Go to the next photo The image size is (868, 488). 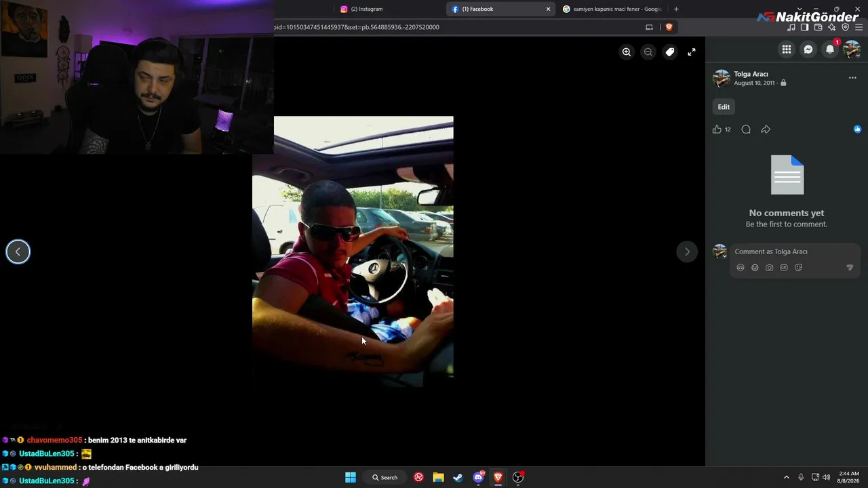click(x=687, y=251)
